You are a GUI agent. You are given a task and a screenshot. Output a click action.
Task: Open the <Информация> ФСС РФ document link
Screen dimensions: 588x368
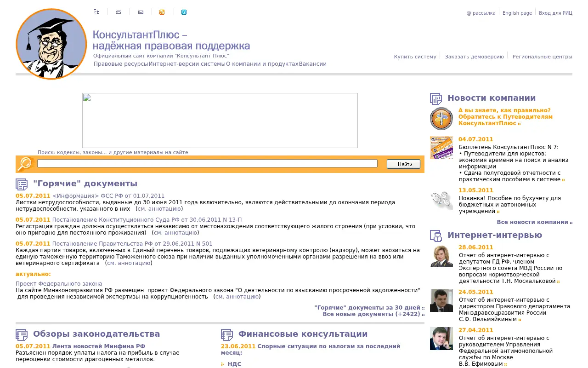pos(108,196)
